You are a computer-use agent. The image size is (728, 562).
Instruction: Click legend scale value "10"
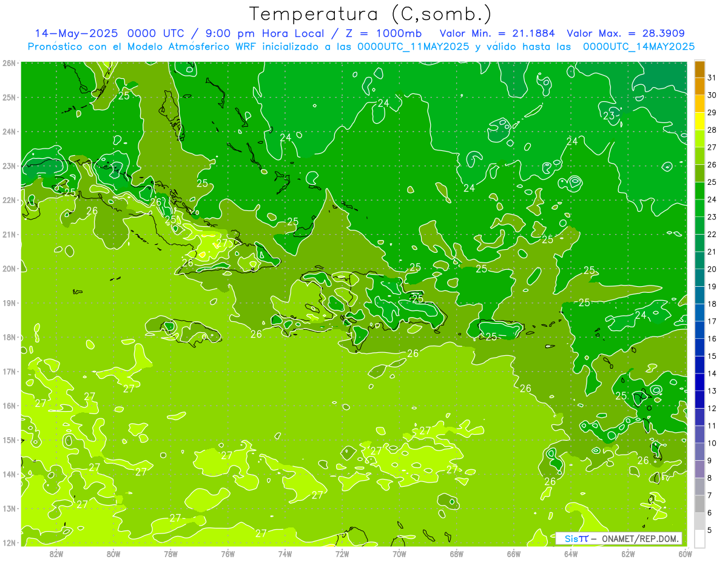pos(712,443)
